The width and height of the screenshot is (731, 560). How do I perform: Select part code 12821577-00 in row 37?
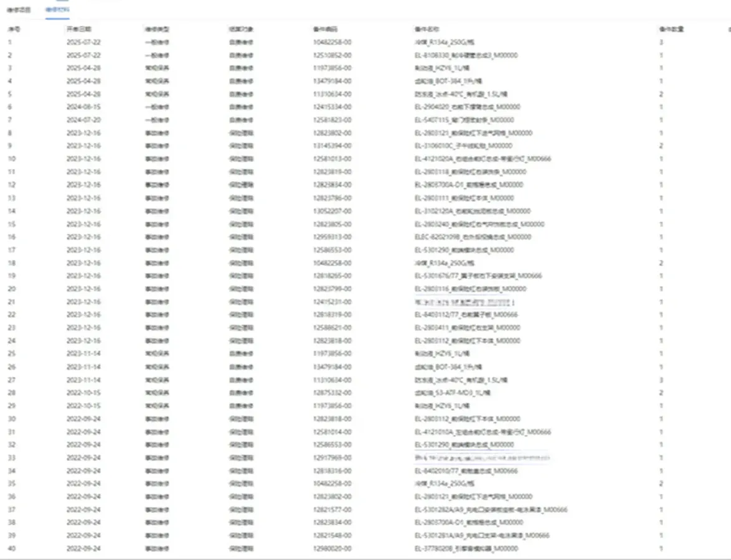click(332, 510)
